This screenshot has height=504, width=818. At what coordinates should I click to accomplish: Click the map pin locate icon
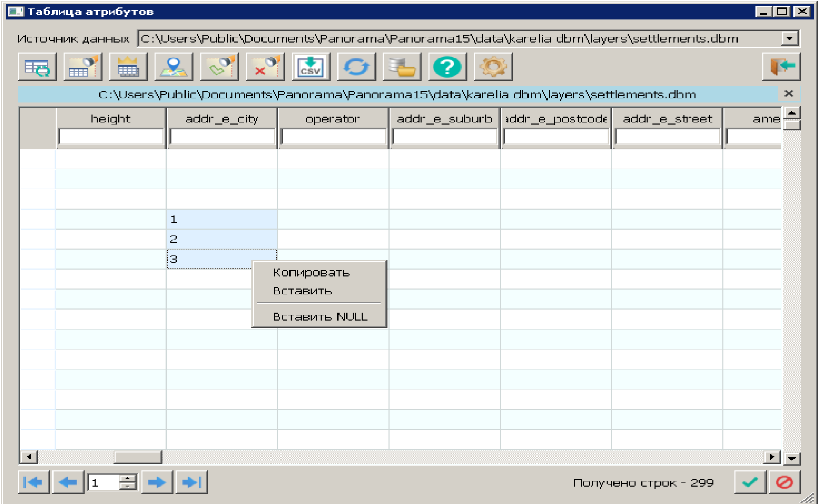click(173, 67)
